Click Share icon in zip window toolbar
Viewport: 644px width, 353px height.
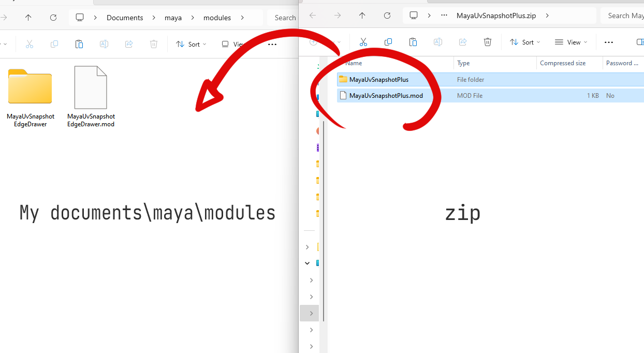tap(463, 42)
